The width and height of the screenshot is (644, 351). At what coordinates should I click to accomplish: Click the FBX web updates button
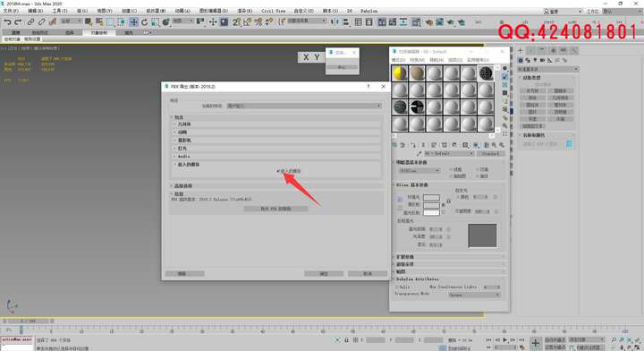coord(275,209)
